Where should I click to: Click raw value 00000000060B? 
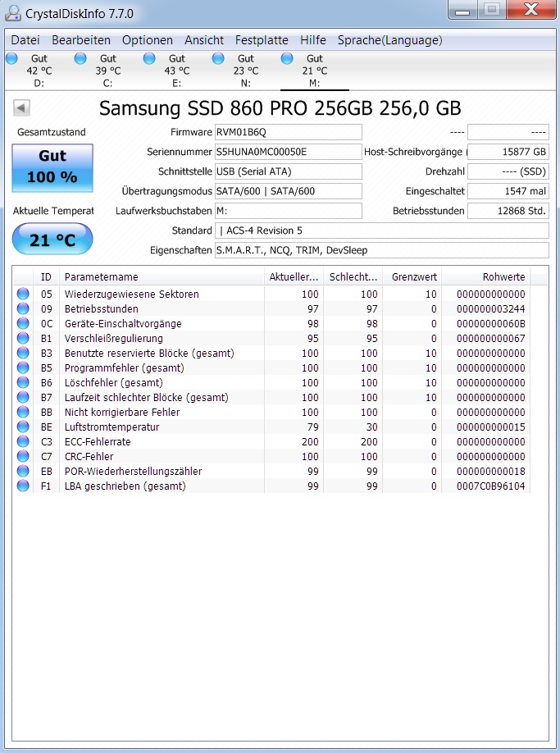(490, 324)
